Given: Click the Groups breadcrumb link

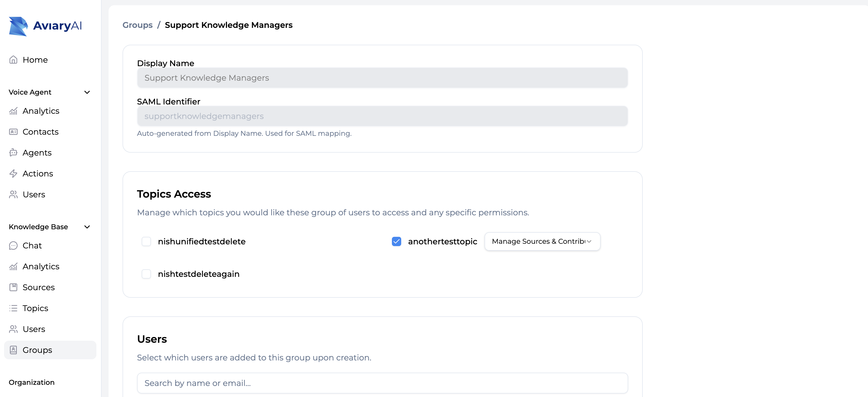Looking at the screenshot, I should click(x=138, y=25).
